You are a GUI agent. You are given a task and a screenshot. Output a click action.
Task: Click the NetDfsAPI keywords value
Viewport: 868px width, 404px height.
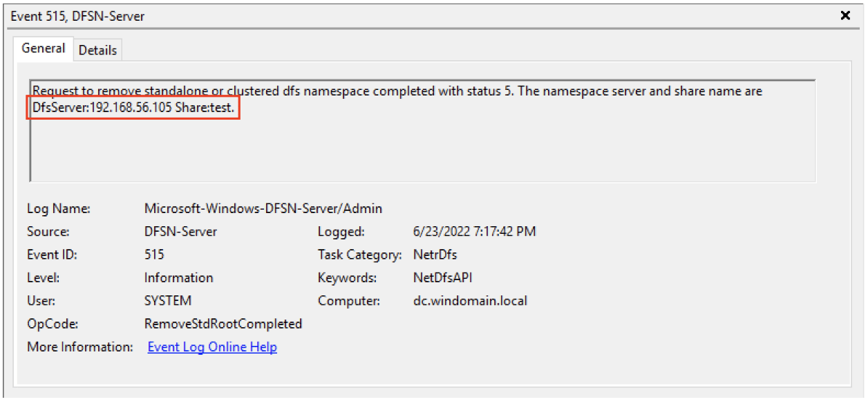coord(442,277)
